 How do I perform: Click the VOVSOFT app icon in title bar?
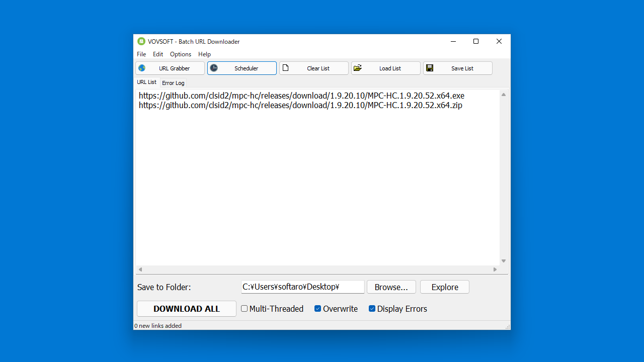coord(141,41)
